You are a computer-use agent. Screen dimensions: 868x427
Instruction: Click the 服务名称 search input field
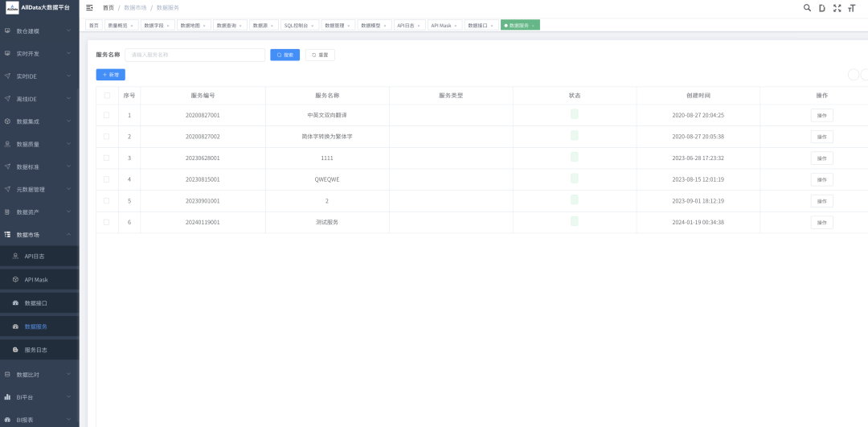194,55
